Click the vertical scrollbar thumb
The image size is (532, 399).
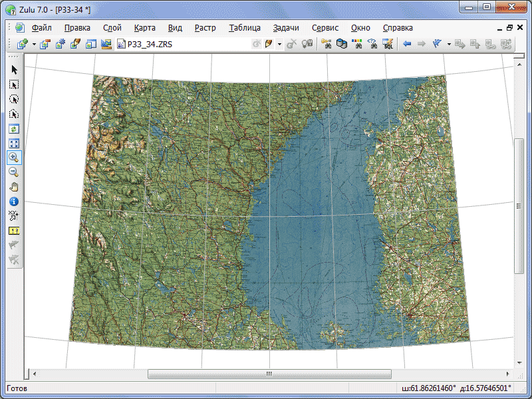click(x=519, y=205)
